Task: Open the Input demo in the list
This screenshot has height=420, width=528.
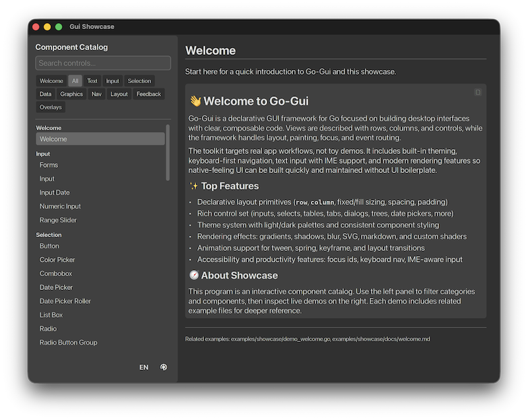Action: coord(100,178)
